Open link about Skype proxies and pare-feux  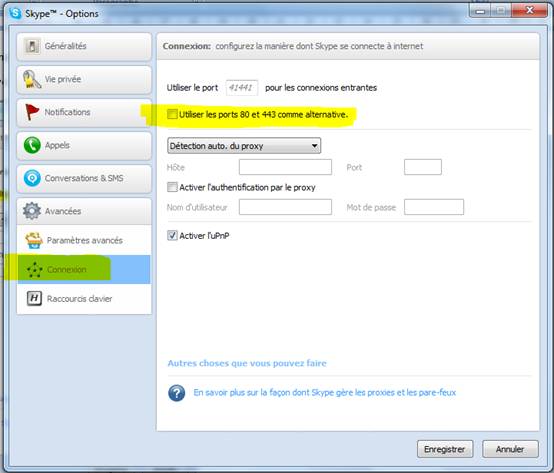[325, 392]
